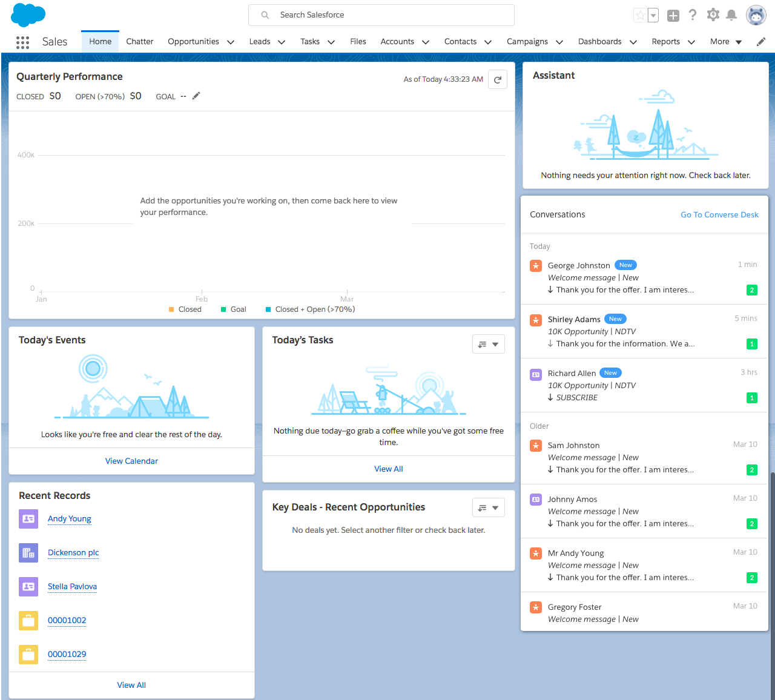
Task: Switch to the Accounts tab
Action: click(x=397, y=42)
